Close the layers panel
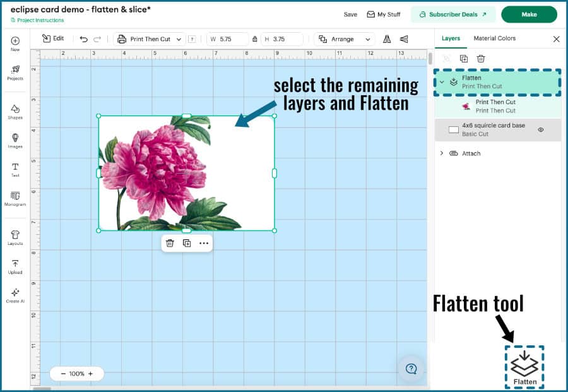 pos(557,39)
